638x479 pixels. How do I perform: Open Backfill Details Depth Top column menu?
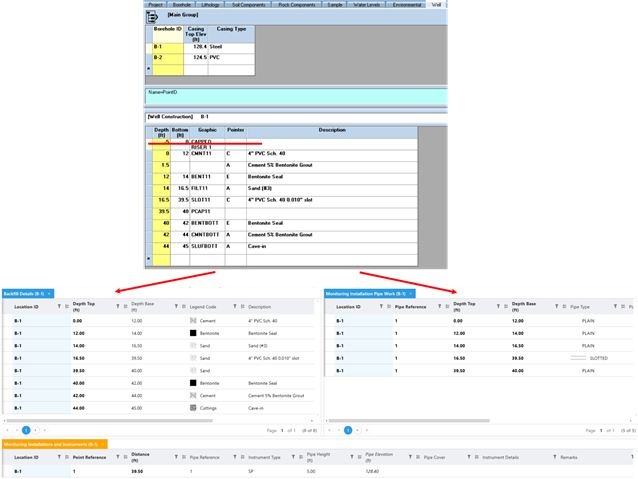(x=125, y=306)
